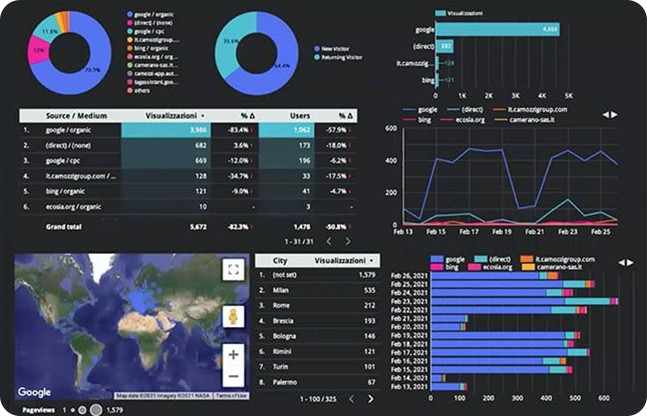Go to next page of city table
Screen dimensions: 647x416
pyautogui.click(x=369, y=400)
